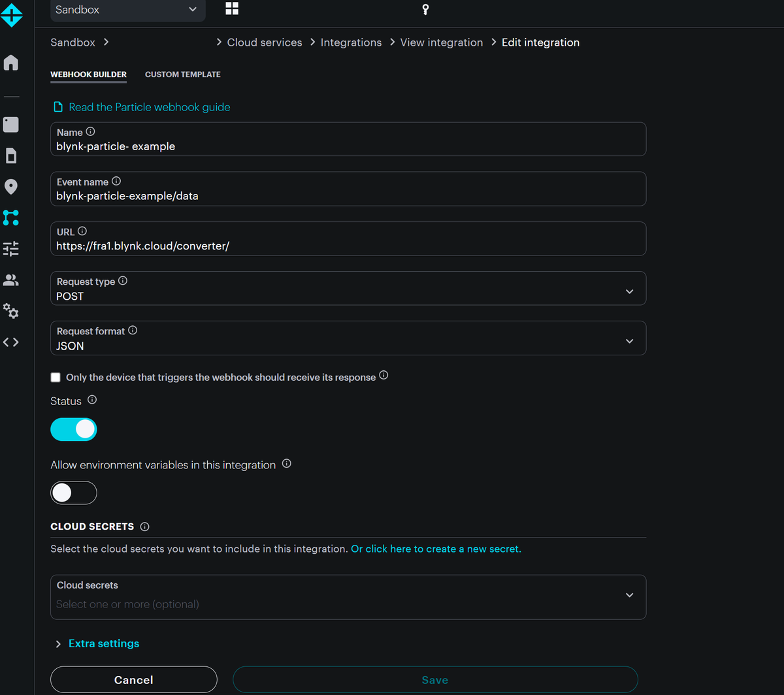Open the Request format JSON dropdown
Viewport: 784px width, 695px height.
pos(348,338)
